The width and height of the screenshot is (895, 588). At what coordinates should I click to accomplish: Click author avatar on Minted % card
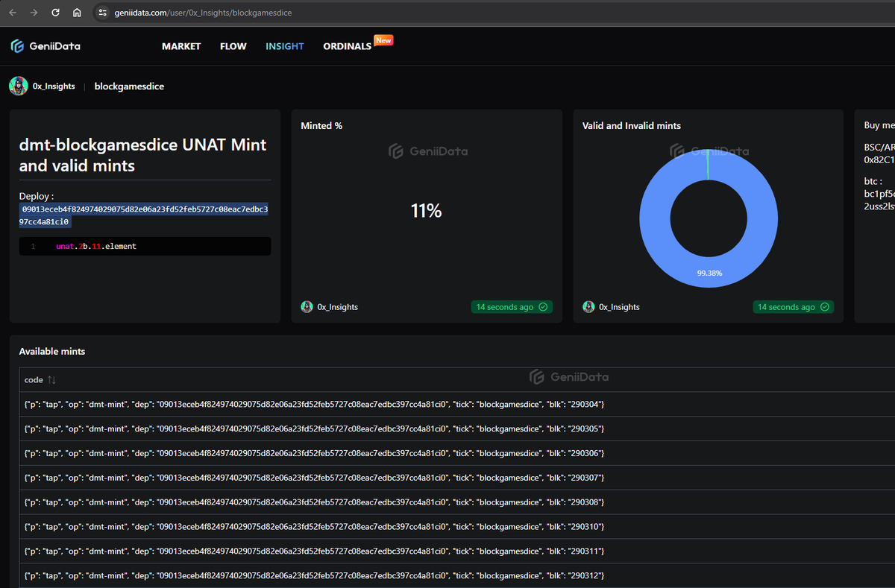coord(307,307)
